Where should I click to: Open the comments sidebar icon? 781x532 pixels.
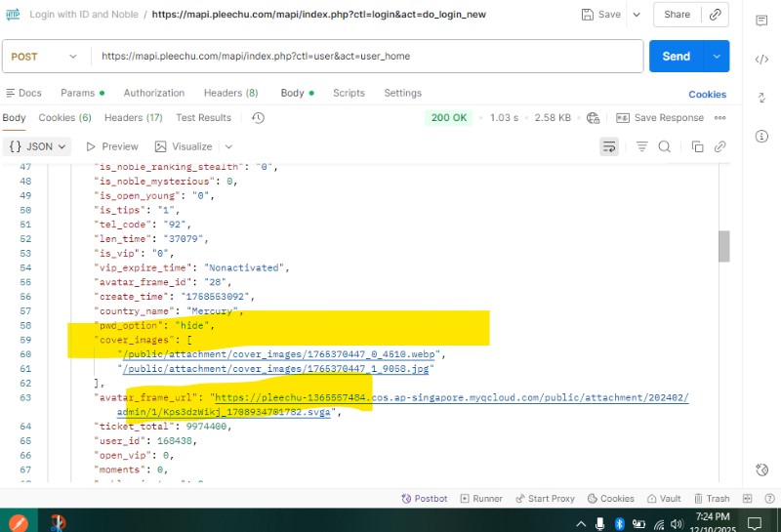(x=761, y=20)
